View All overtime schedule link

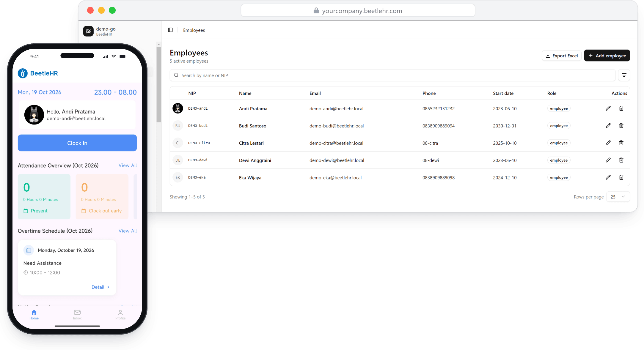click(128, 231)
